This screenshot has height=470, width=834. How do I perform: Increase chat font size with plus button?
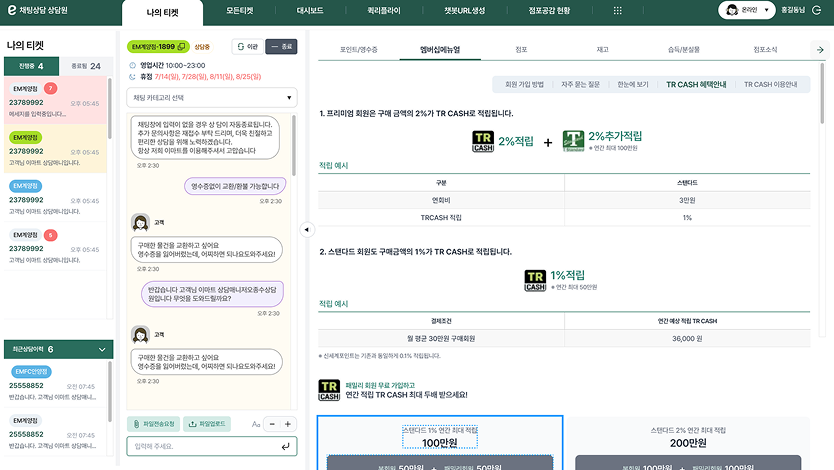click(x=288, y=424)
